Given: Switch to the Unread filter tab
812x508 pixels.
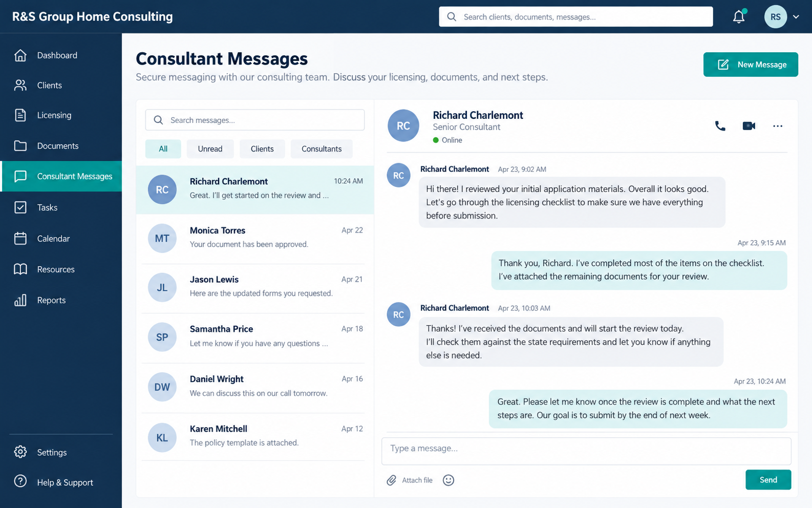Looking at the screenshot, I should tap(210, 149).
